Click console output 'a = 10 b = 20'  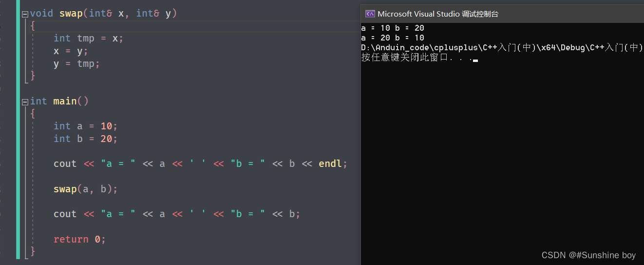pyautogui.click(x=393, y=28)
